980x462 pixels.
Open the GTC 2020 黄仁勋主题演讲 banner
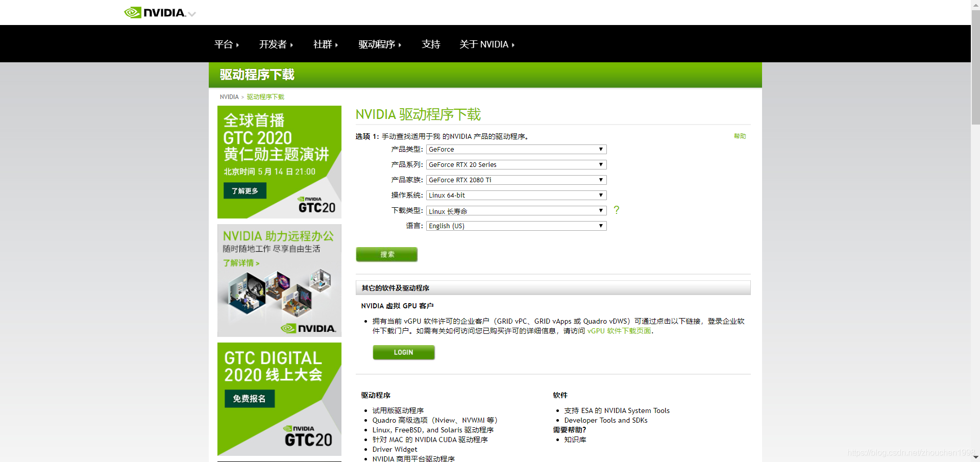[x=279, y=162]
